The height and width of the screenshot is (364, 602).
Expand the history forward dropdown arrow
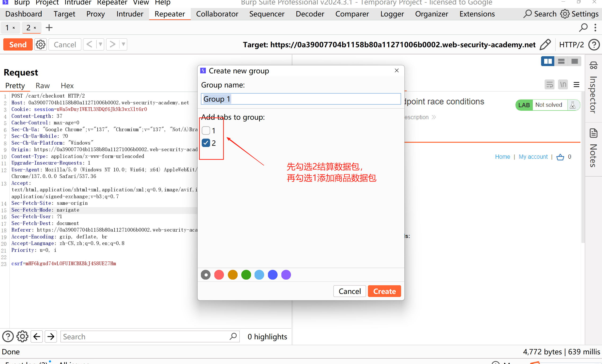click(123, 45)
